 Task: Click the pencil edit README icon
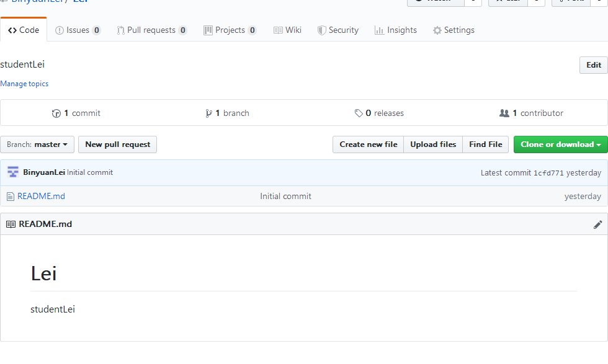point(597,224)
